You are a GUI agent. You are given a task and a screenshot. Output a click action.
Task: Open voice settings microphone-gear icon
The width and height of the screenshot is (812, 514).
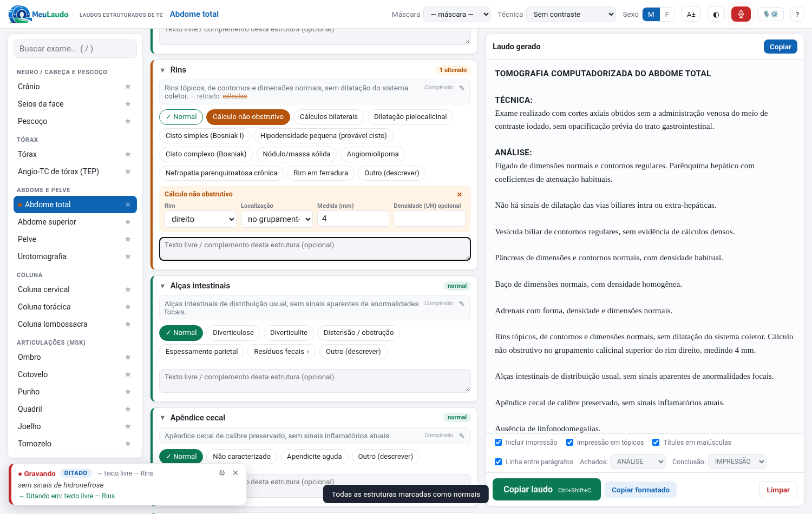771,15
